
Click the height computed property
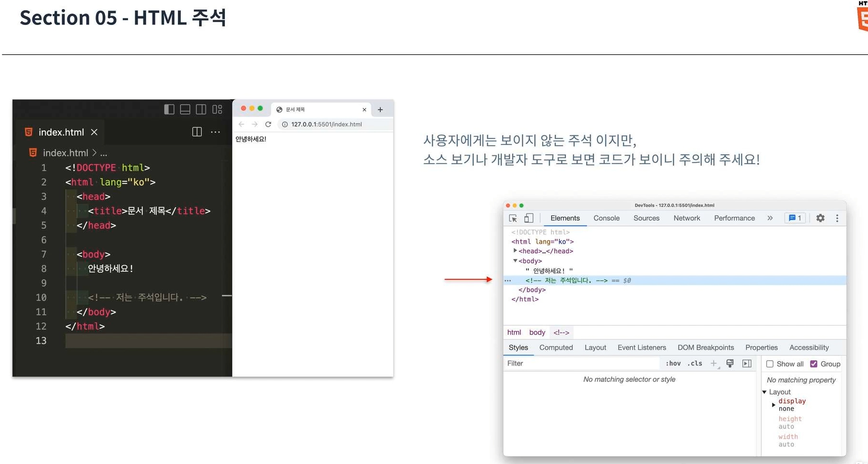790,419
